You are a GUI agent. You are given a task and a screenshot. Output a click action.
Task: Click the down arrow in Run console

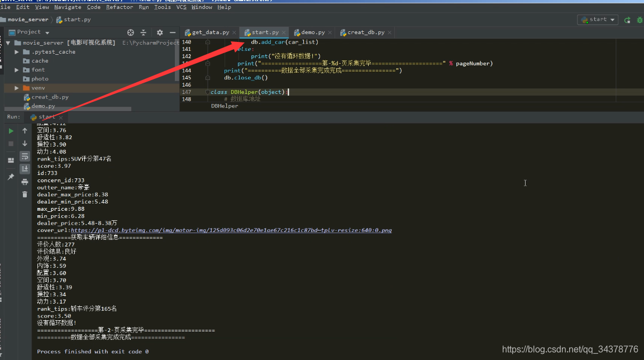pos(25,144)
